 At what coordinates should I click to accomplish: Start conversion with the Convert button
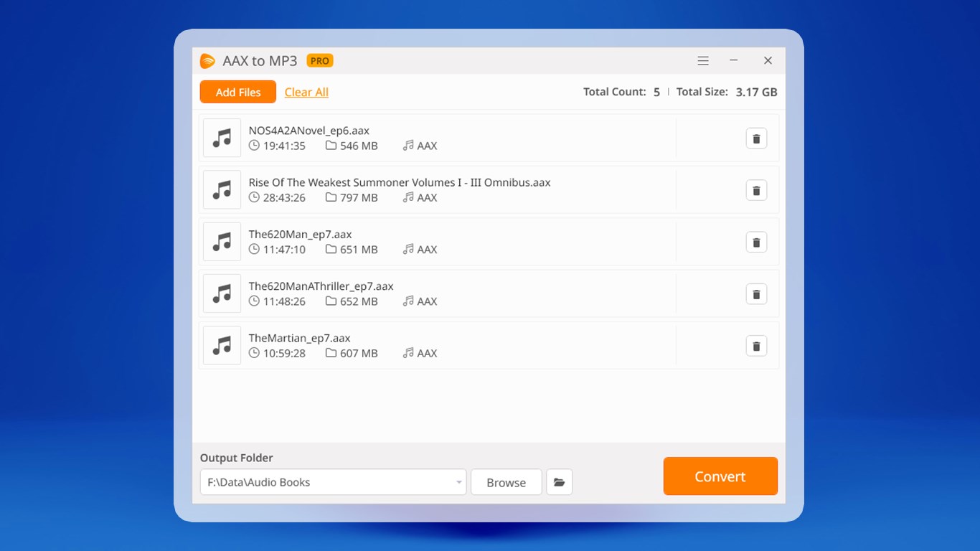pyautogui.click(x=720, y=476)
